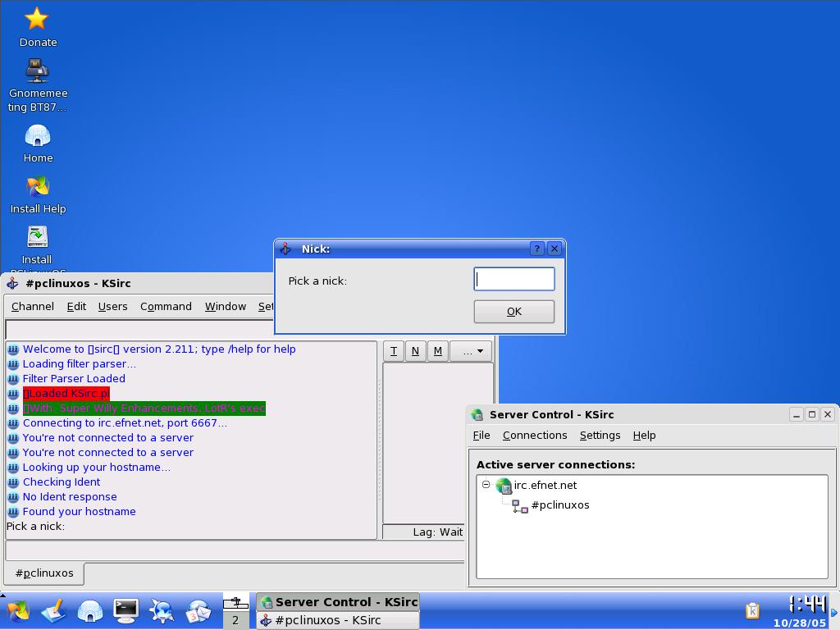This screenshot has height=630, width=840.
Task: Click 'Connecting to irc.efnet.net, port 6667…' line
Action: (x=125, y=423)
